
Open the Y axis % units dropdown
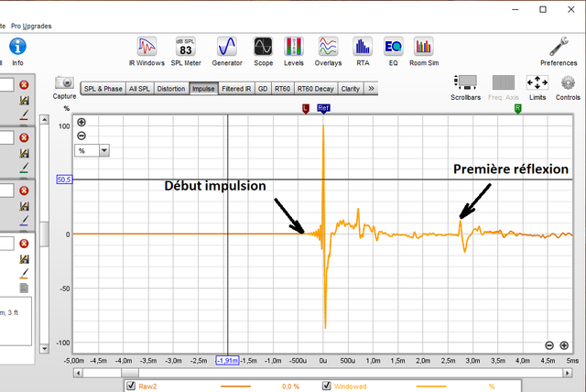pyautogui.click(x=103, y=150)
